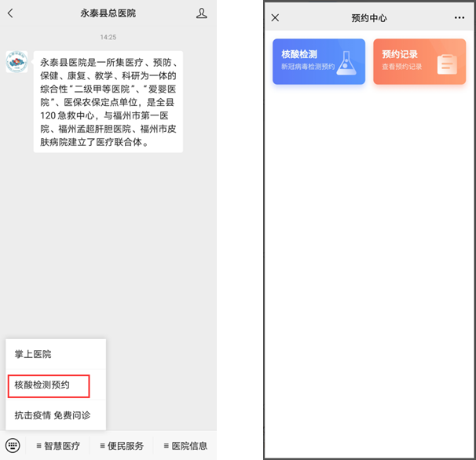Tap the hospital avatar next to the message
The image size is (476, 460).
point(16,63)
